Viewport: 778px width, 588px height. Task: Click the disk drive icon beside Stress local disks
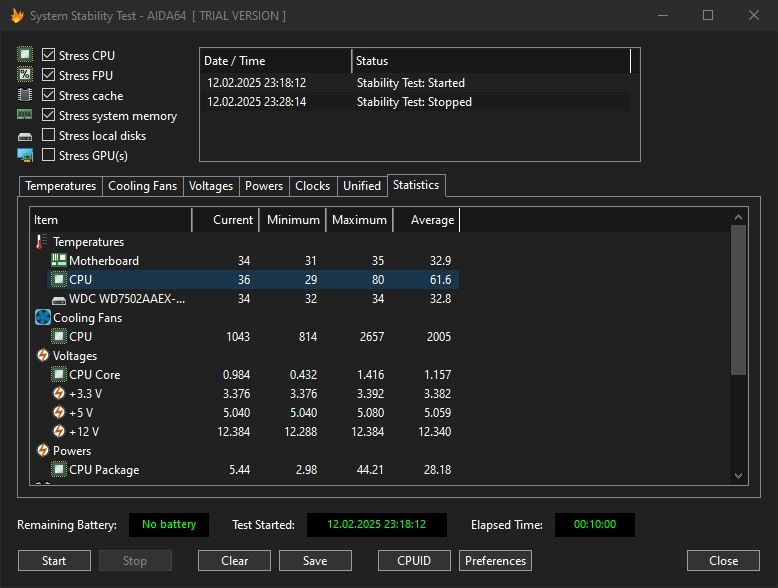pyautogui.click(x=25, y=136)
